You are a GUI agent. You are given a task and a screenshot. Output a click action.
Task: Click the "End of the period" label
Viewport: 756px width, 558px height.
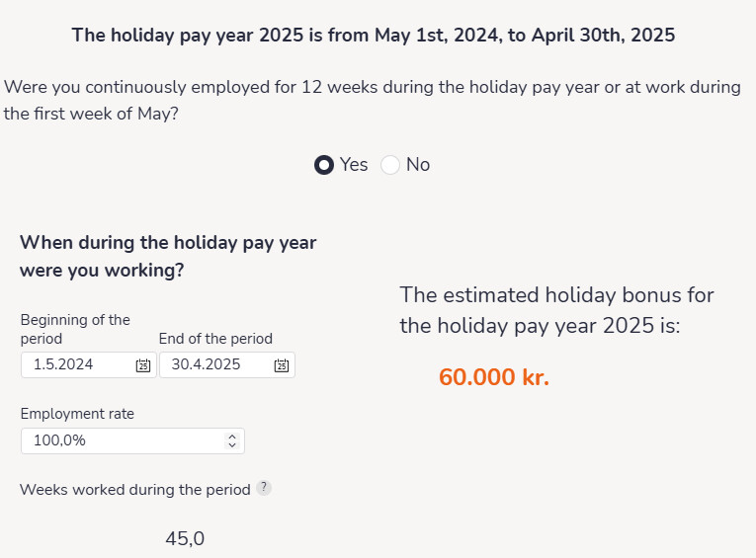pyautogui.click(x=215, y=339)
